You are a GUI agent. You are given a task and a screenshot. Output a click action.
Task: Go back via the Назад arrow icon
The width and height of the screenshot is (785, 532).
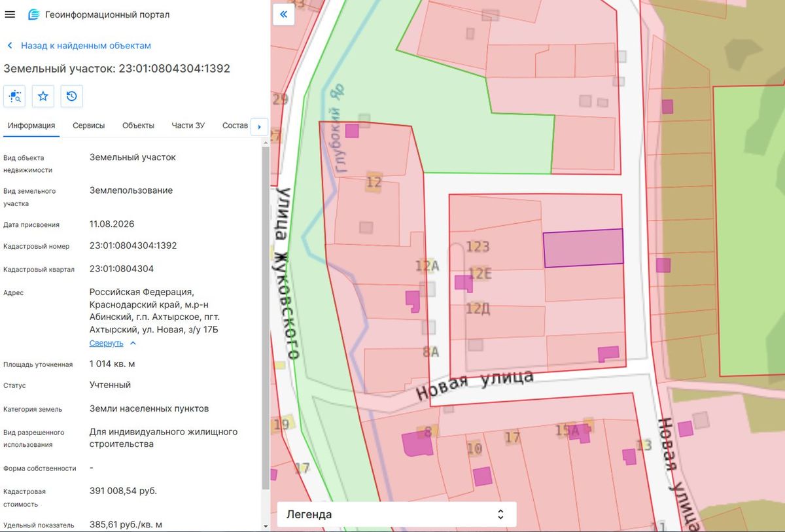click(x=10, y=46)
